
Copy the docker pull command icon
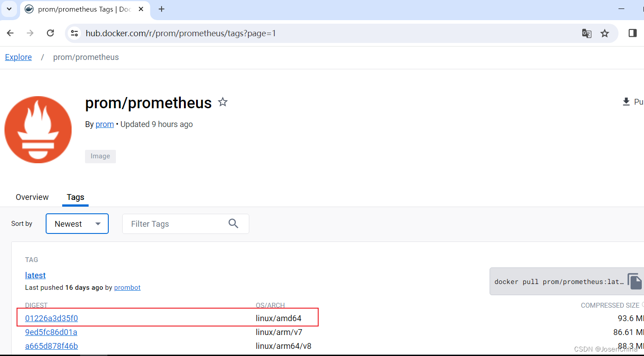tap(635, 281)
